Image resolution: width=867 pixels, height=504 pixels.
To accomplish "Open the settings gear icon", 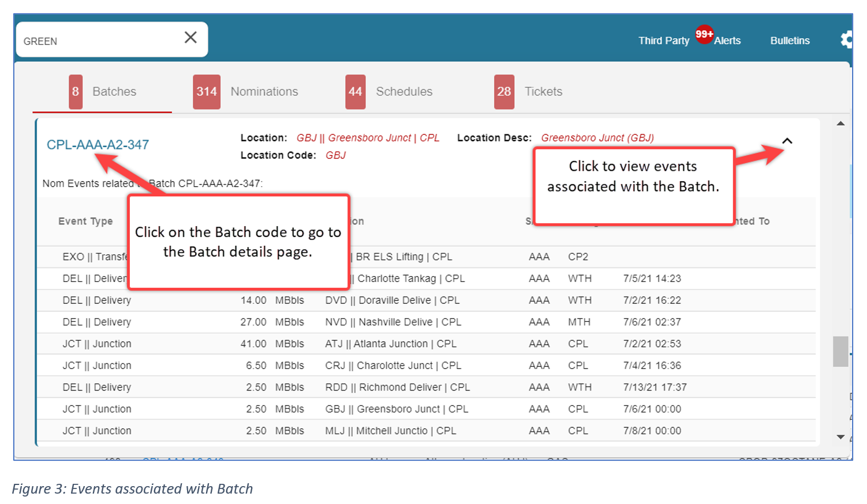I will pyautogui.click(x=846, y=40).
